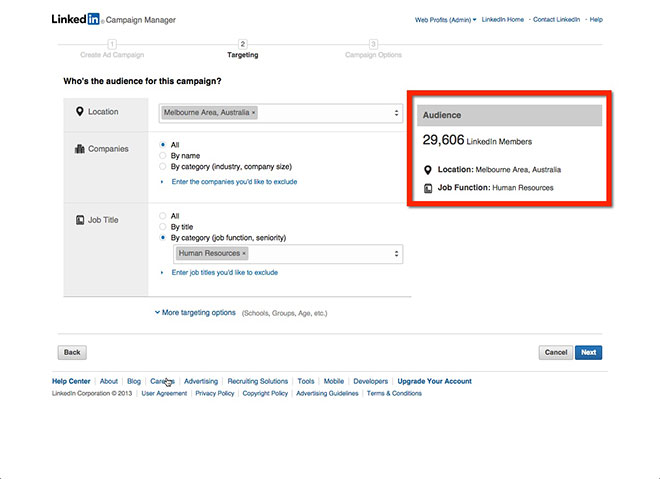Open Advertising Guidelines link

(x=327, y=393)
